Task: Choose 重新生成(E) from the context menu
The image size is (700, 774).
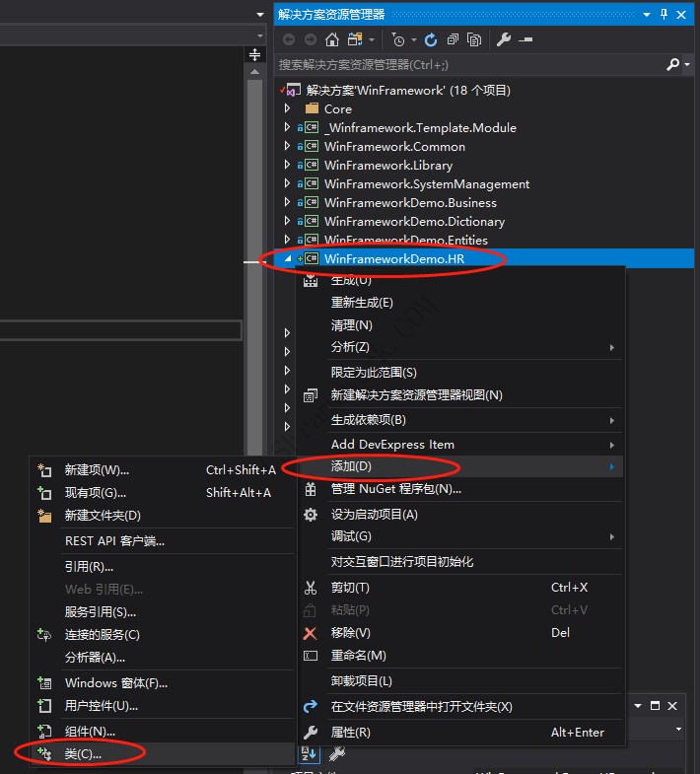Action: point(460,302)
